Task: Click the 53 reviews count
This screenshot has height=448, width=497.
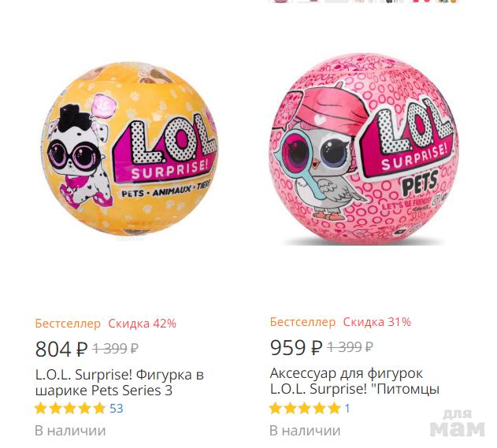Action: [x=117, y=409]
